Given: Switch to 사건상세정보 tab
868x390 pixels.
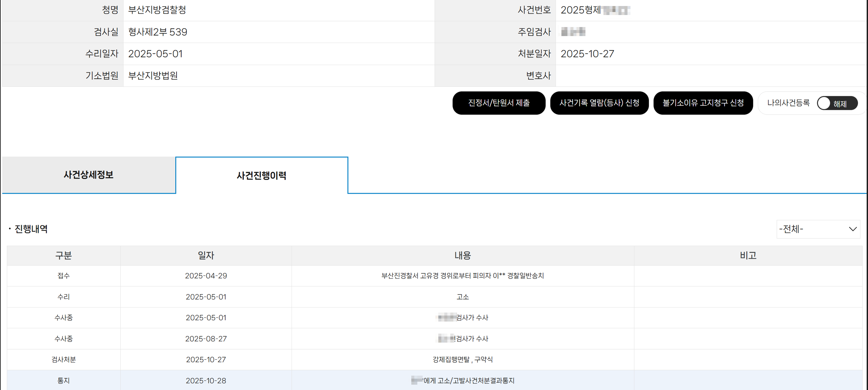Looking at the screenshot, I should tap(89, 175).
